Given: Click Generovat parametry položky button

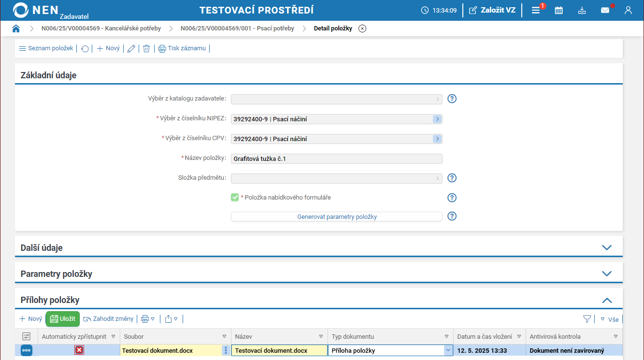Looking at the screenshot, I should 336,217.
